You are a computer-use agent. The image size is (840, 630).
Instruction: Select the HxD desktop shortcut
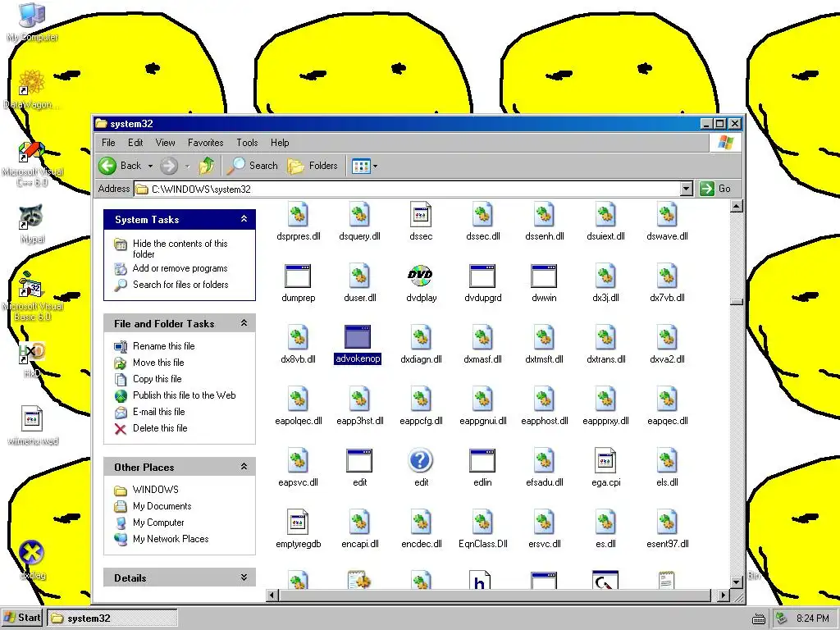point(32,353)
